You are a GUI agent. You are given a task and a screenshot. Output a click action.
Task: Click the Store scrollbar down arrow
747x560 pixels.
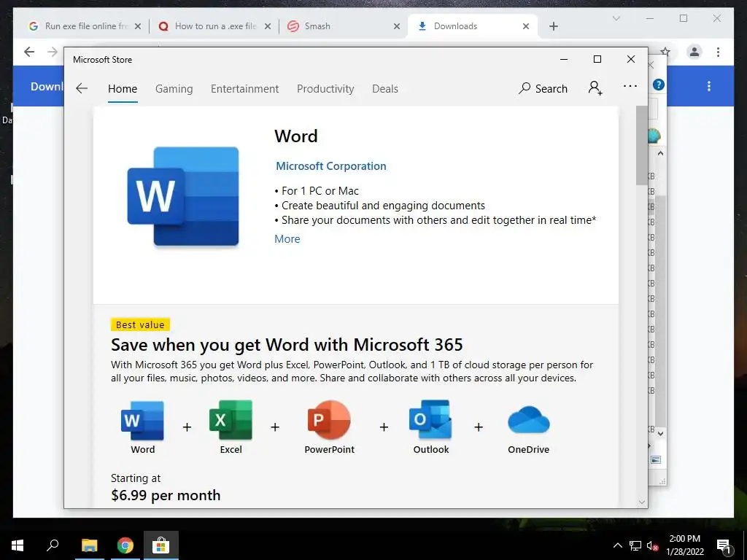click(642, 502)
